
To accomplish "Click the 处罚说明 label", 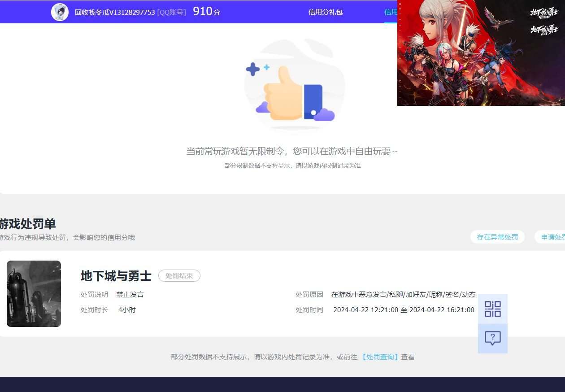I will [95, 295].
